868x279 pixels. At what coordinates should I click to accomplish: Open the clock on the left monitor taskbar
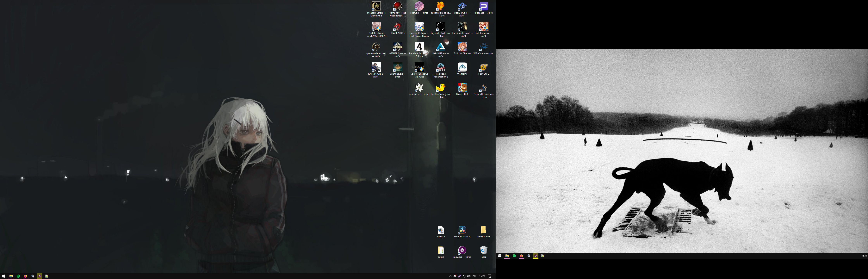pos(482,276)
